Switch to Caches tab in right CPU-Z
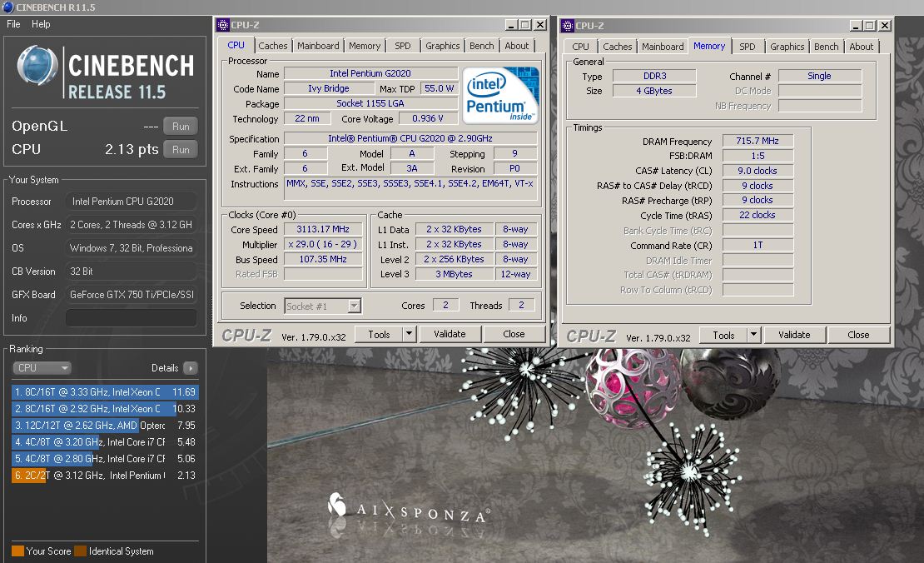 pos(617,46)
